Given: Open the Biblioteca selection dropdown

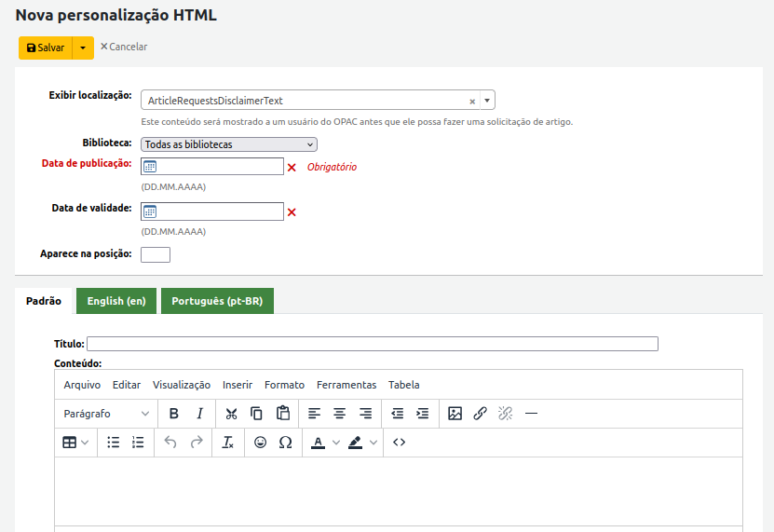Looking at the screenshot, I should [x=229, y=144].
